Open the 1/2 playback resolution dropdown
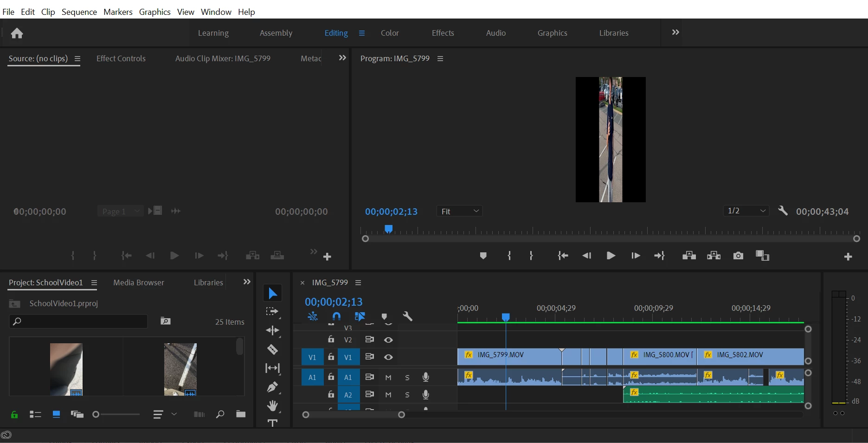Viewport: 868px width, 443px height. [x=746, y=211]
